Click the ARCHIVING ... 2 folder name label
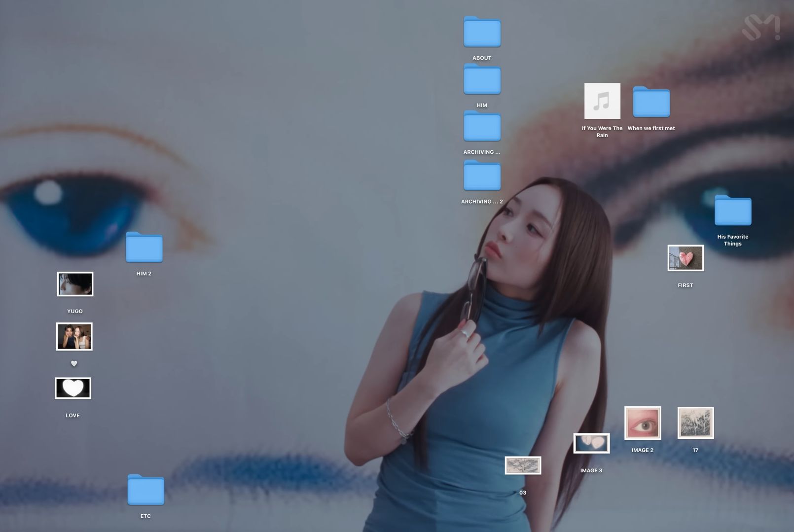 click(x=482, y=202)
